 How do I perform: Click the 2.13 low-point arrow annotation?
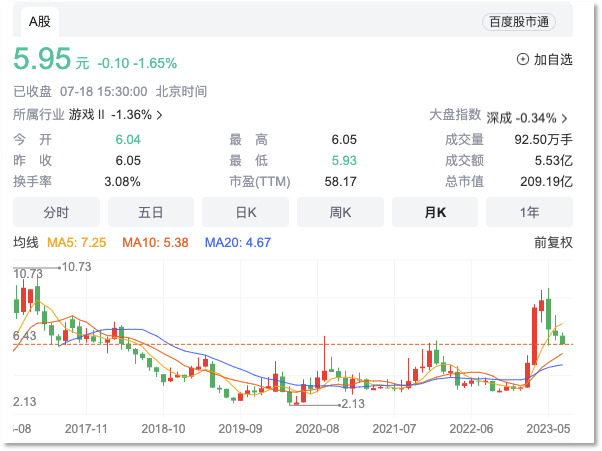pyautogui.click(x=350, y=403)
